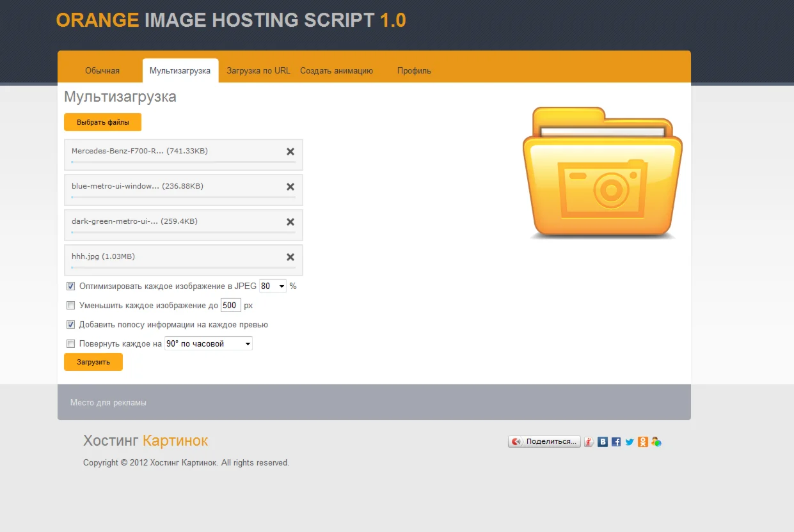Click the blue-metro-ui-window file name
The image size is (794, 532).
pos(138,186)
